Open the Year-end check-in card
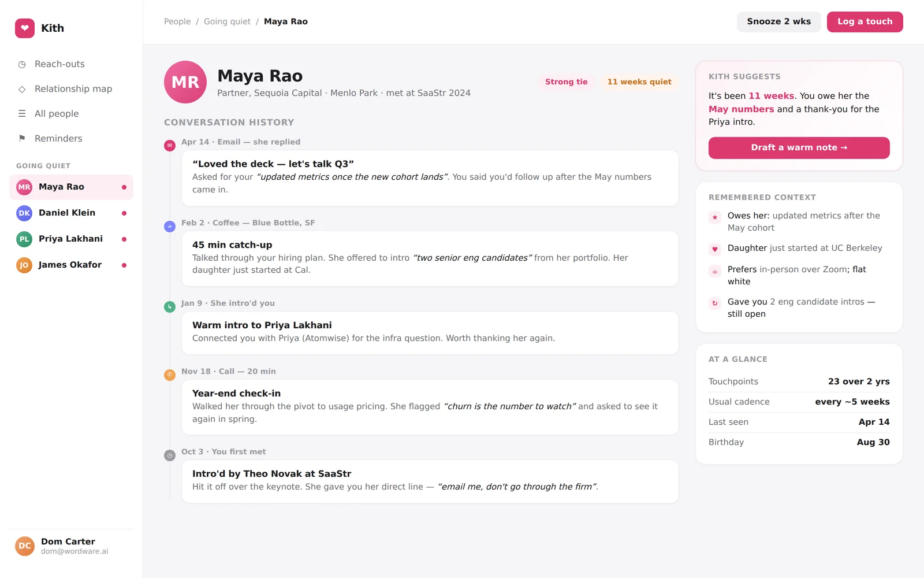Viewport: 924px width, 578px height. [x=430, y=407]
